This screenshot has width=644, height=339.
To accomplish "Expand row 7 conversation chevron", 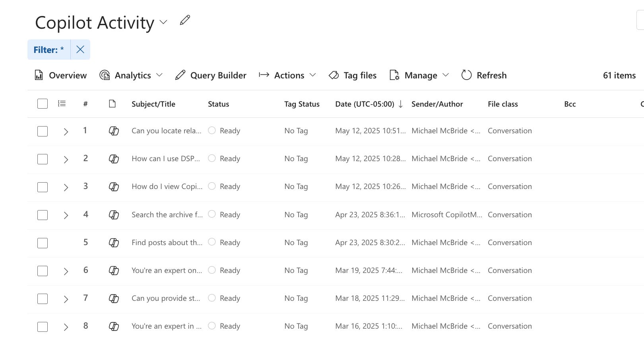I will [x=66, y=299].
